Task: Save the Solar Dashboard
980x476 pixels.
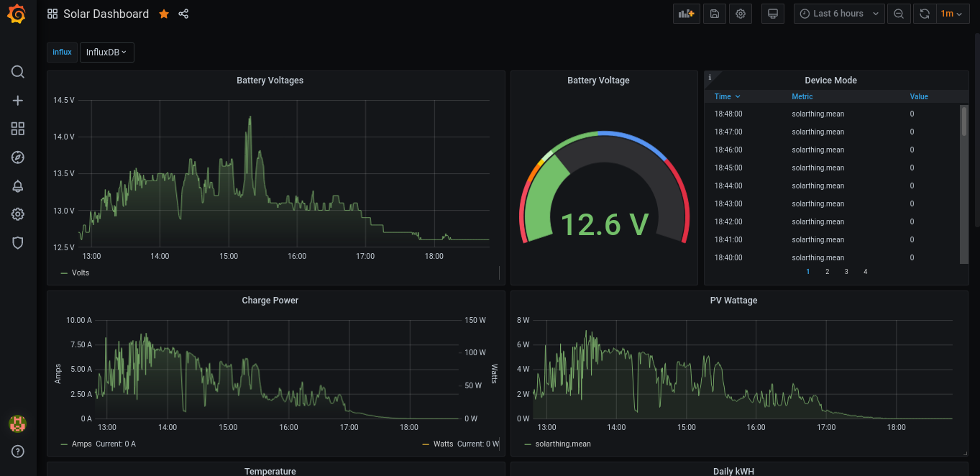Action: 714,13
